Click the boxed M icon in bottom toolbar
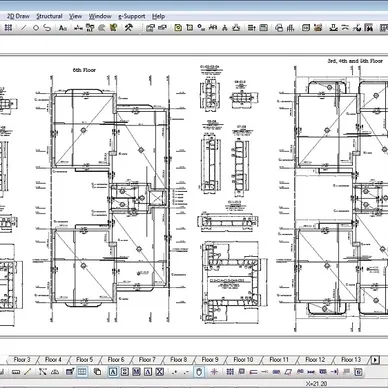This screenshot has width=388, height=388. pyautogui.click(x=136, y=371)
